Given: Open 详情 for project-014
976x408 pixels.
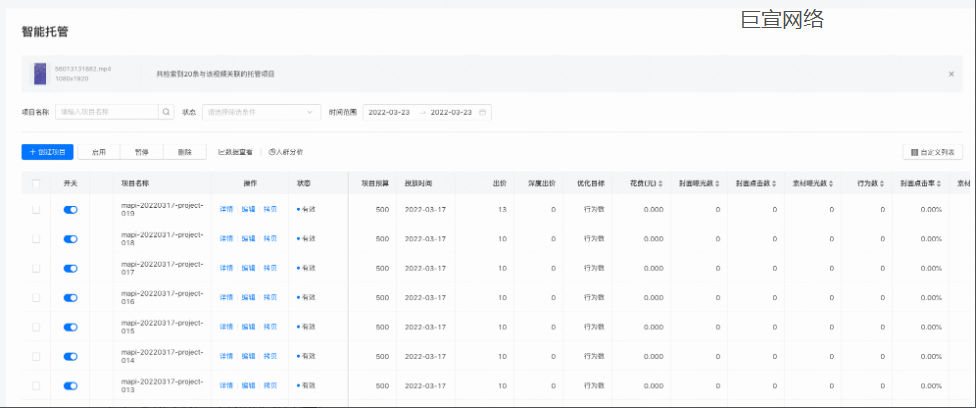Looking at the screenshot, I should (226, 356).
